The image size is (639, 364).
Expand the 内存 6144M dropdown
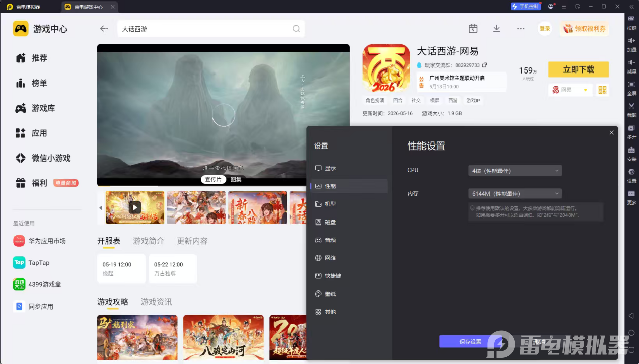click(x=515, y=193)
